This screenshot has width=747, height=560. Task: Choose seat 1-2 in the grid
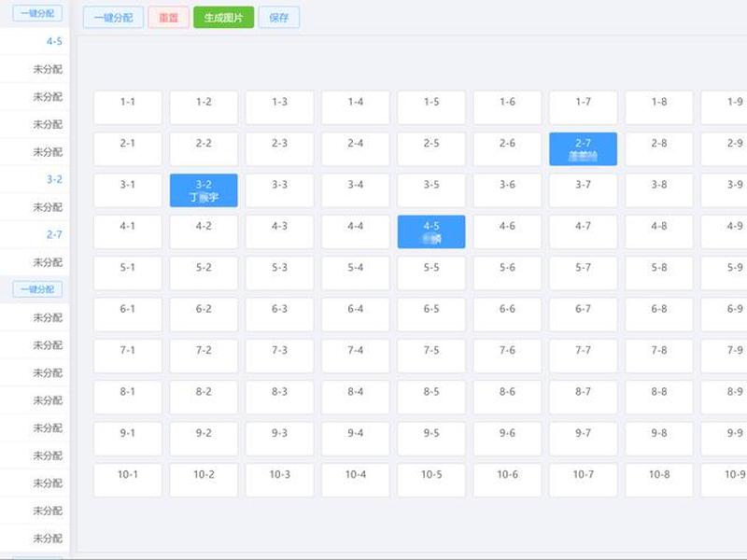(x=204, y=107)
